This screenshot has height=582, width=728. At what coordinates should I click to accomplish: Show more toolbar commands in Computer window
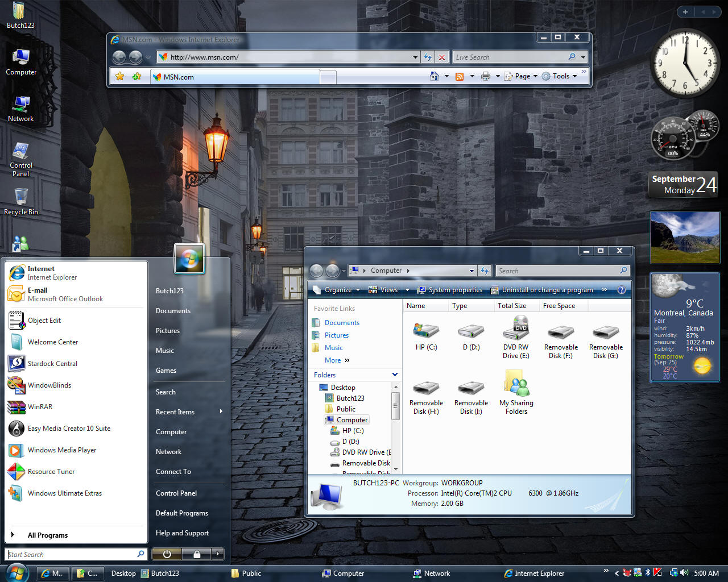pyautogui.click(x=604, y=290)
